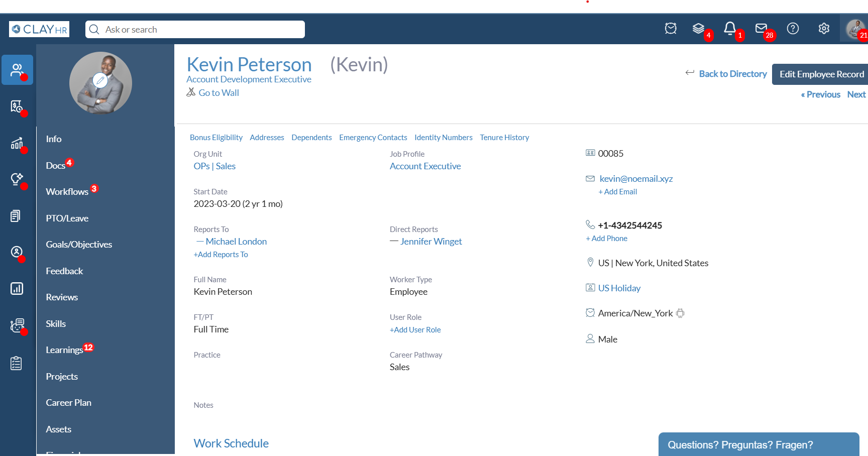The image size is (868, 456).
Task: Open the notifications bell
Action: (730, 29)
